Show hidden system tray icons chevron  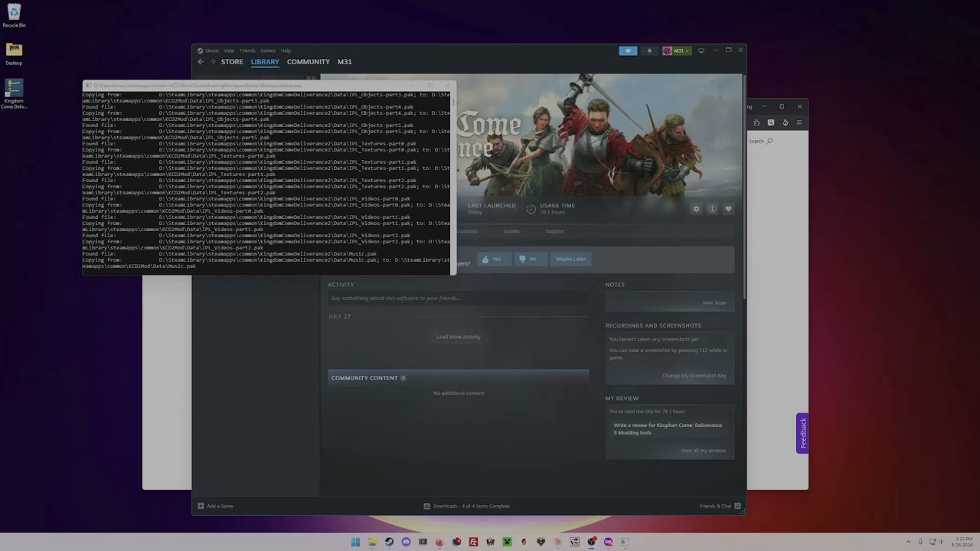pyautogui.click(x=909, y=542)
